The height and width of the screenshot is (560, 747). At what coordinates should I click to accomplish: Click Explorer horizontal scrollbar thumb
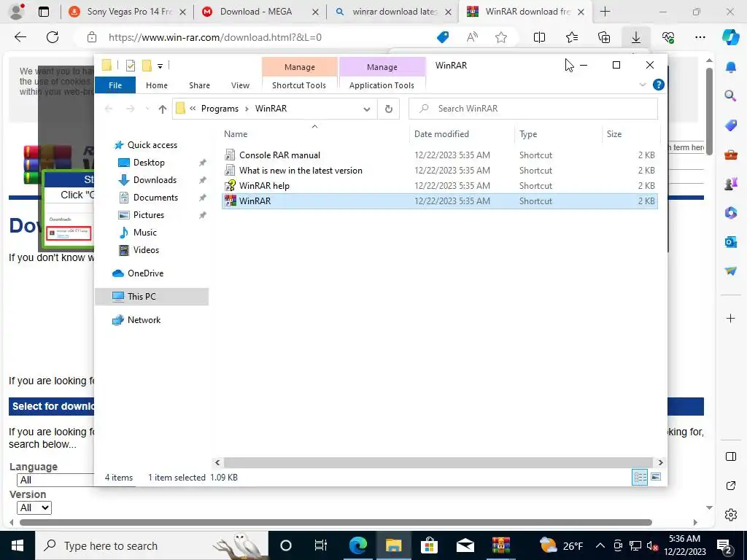tap(438, 462)
